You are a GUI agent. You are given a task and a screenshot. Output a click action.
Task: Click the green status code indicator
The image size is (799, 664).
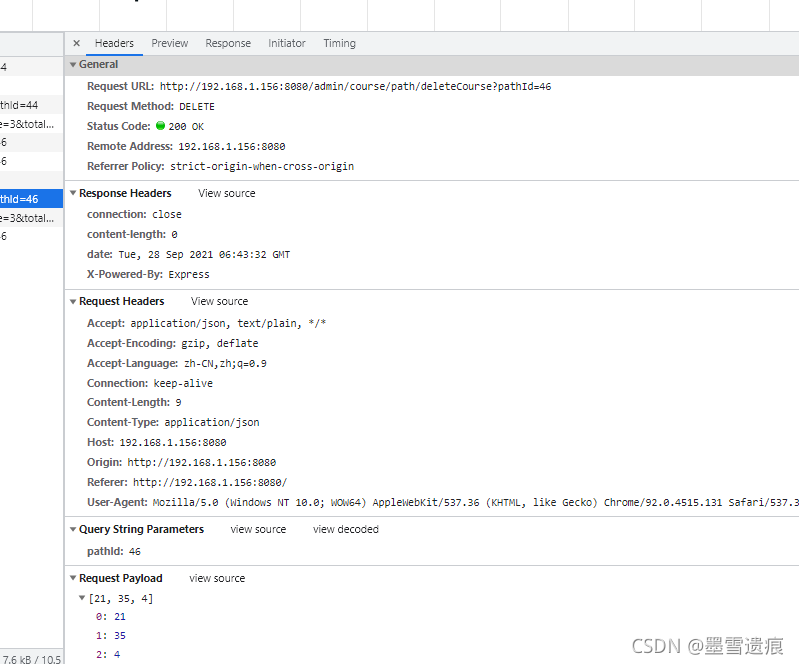click(161, 125)
